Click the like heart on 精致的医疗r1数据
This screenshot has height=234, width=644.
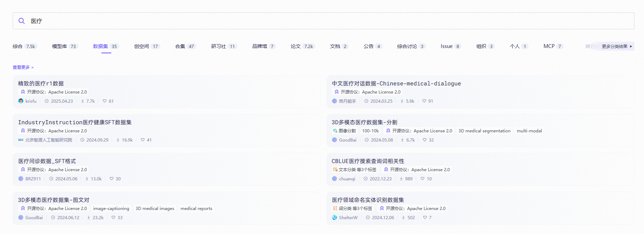click(105, 101)
